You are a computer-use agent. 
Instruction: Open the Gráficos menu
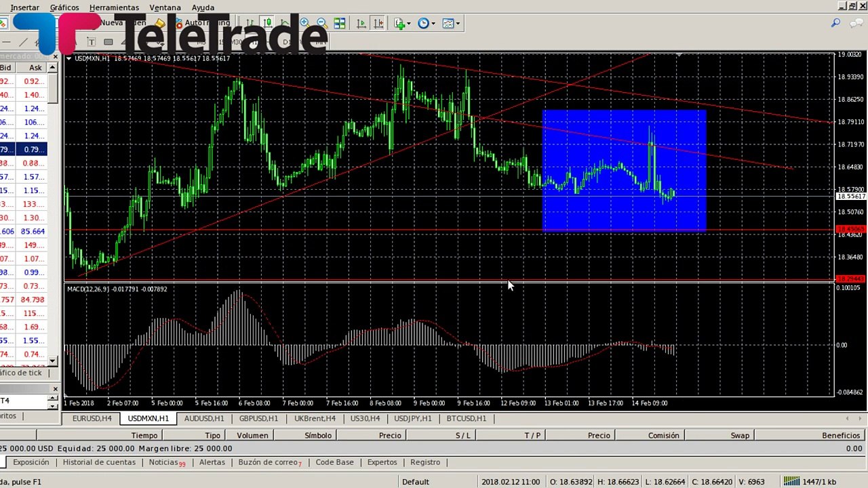pos(64,7)
